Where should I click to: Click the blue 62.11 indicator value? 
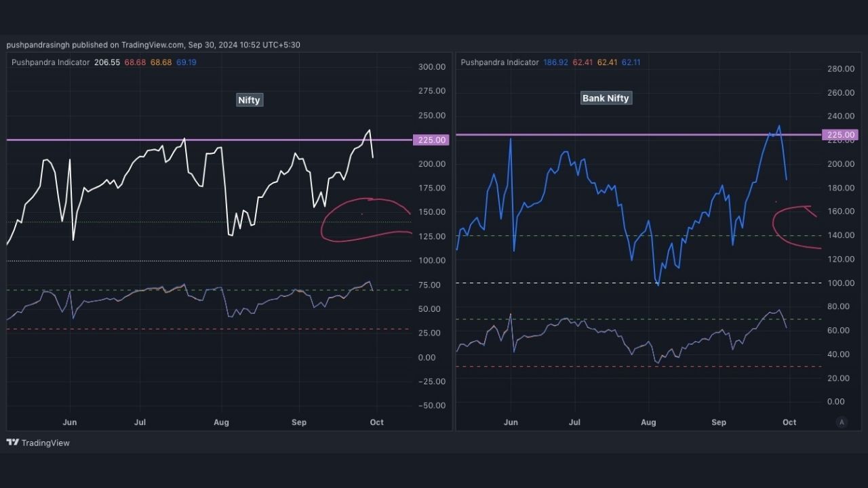pyautogui.click(x=631, y=62)
